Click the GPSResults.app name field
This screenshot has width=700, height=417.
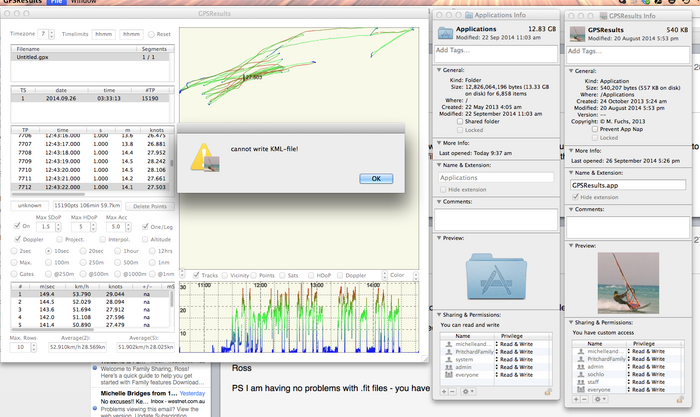click(627, 184)
